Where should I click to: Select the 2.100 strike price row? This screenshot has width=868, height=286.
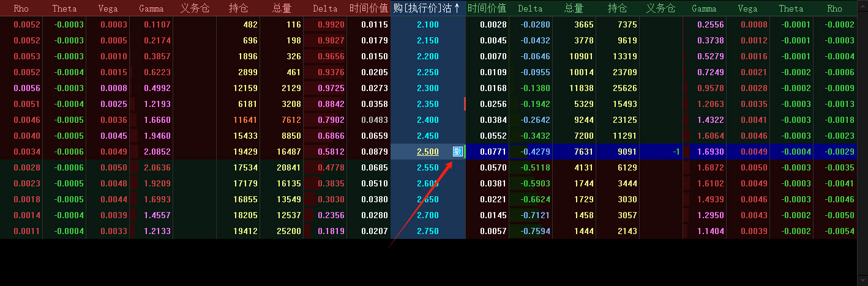tap(428, 24)
